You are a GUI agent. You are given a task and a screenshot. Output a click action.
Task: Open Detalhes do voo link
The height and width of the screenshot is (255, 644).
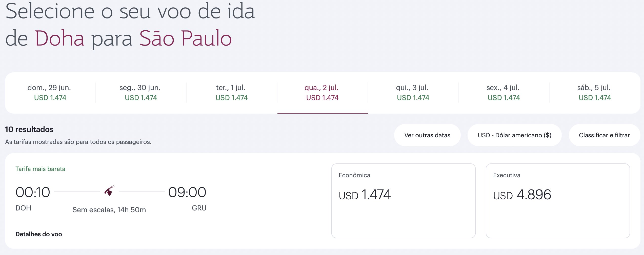click(39, 234)
